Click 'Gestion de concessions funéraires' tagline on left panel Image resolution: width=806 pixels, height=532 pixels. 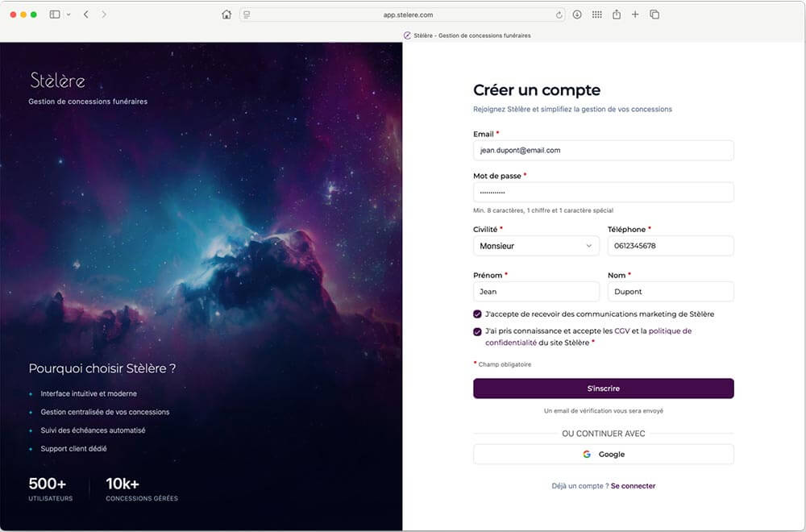[88, 102]
